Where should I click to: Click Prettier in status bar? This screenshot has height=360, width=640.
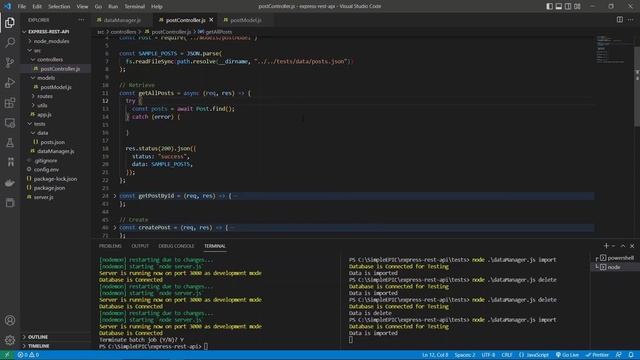pyautogui.click(x=597, y=355)
